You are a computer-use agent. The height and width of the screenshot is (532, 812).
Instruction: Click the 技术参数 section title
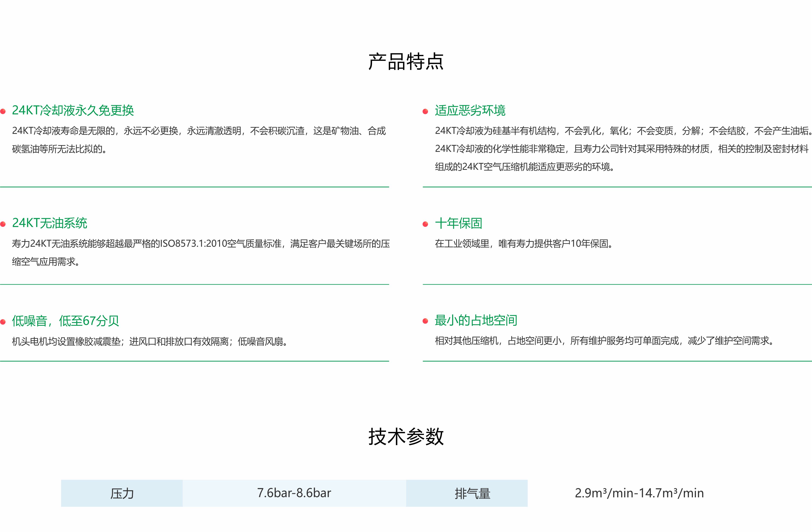(406, 436)
